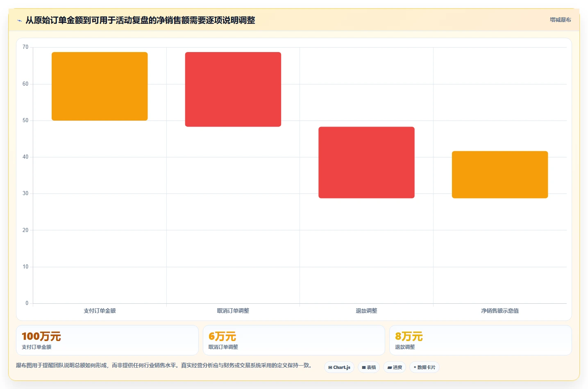Click the y-axis tick label 50
588x389 pixels.
click(25, 121)
